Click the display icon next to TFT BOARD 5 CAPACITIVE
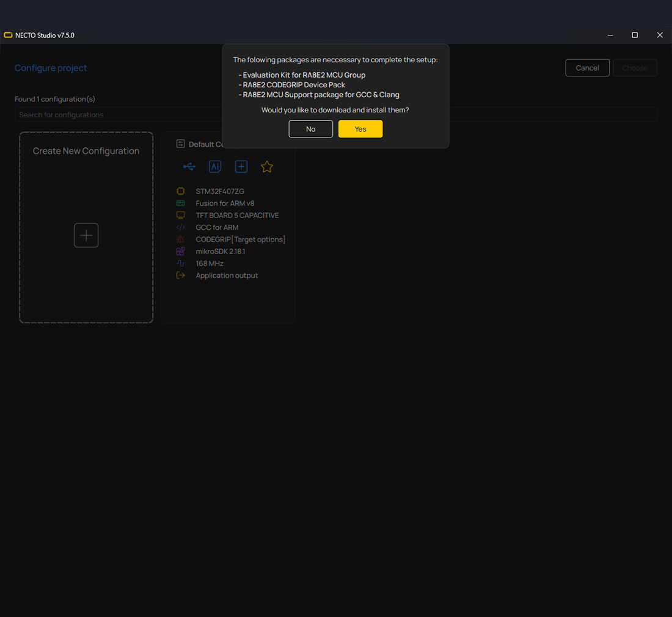The image size is (672, 617). [181, 215]
